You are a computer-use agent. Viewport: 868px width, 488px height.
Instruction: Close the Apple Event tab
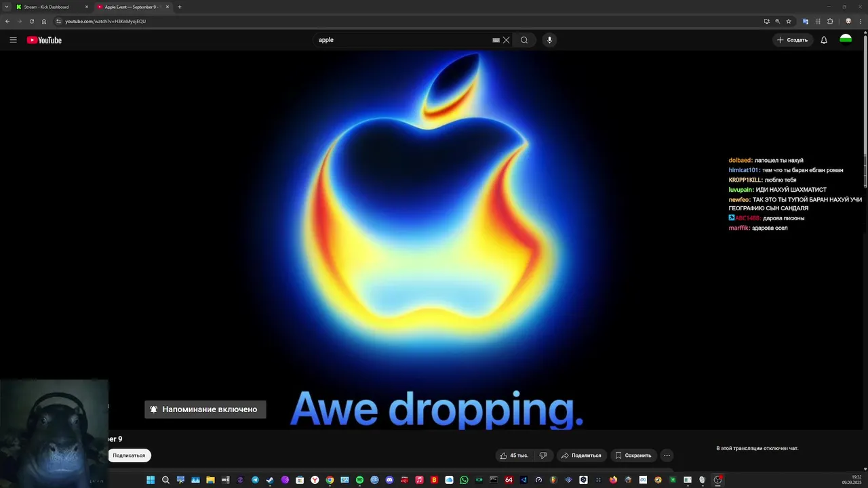coord(167,7)
